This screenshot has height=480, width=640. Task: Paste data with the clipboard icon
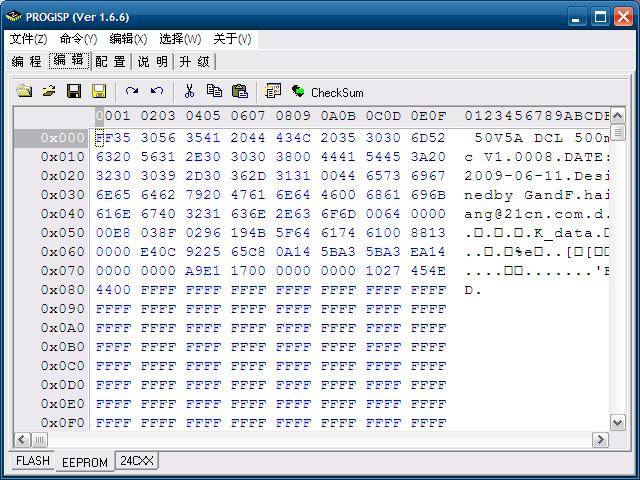coord(239,91)
